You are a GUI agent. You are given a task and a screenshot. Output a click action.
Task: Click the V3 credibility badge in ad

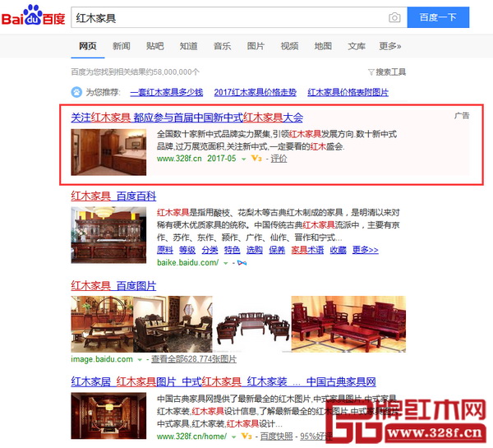coord(256,159)
